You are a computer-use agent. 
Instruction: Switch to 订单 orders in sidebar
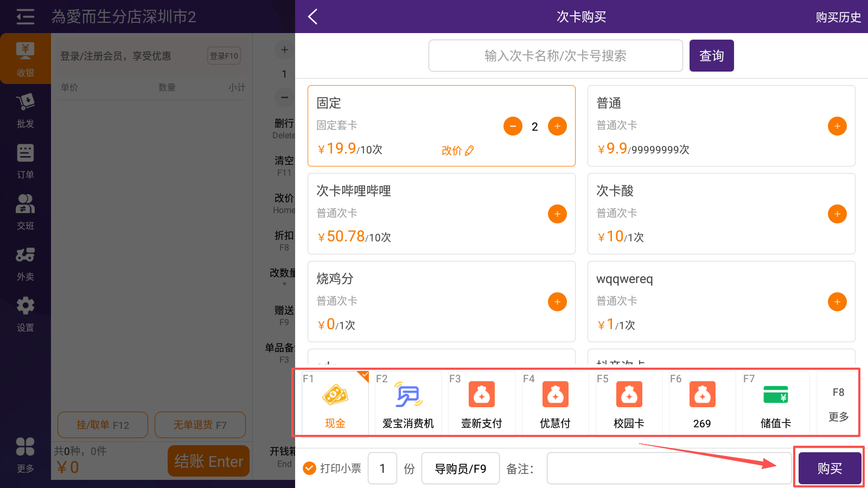[x=25, y=161]
